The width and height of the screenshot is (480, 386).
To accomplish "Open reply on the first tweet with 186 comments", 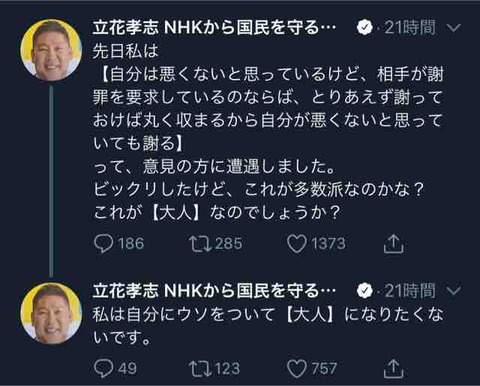I will [104, 244].
